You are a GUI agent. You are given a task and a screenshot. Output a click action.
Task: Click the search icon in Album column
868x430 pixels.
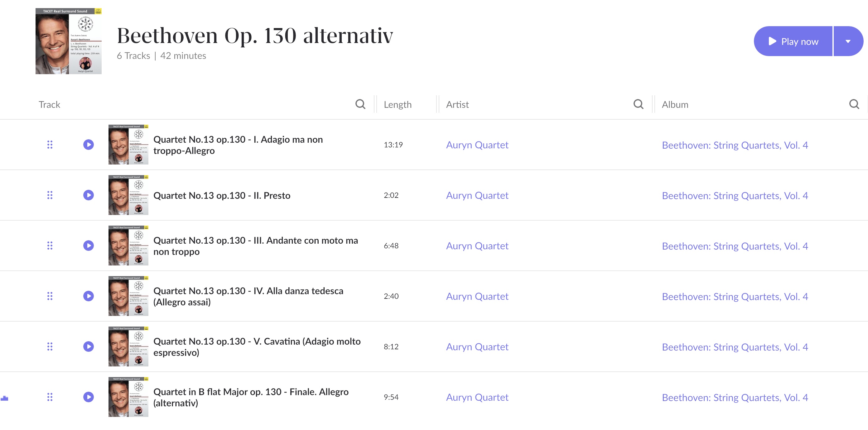(x=854, y=104)
